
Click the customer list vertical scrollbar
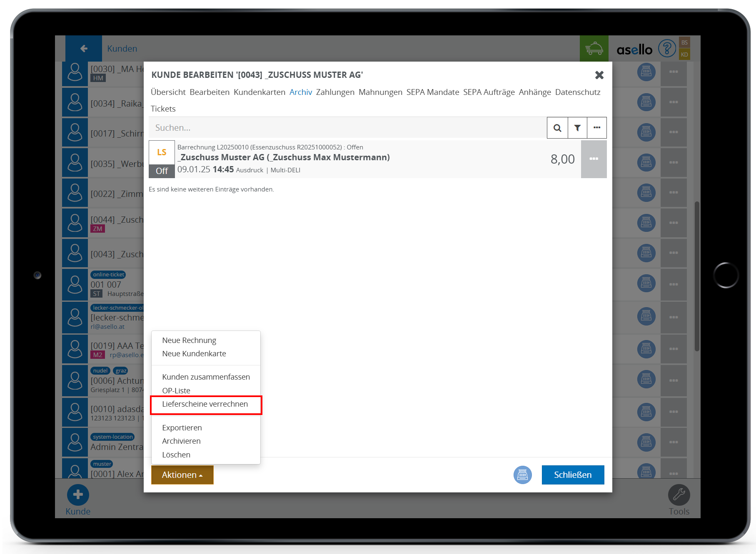(x=696, y=276)
